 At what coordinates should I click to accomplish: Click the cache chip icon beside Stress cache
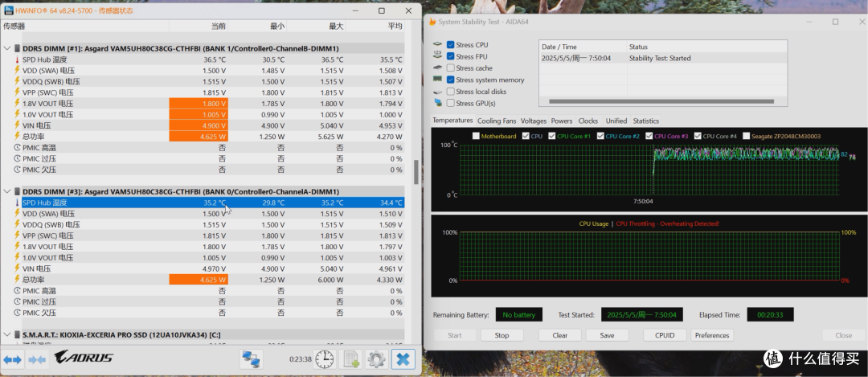[x=438, y=68]
